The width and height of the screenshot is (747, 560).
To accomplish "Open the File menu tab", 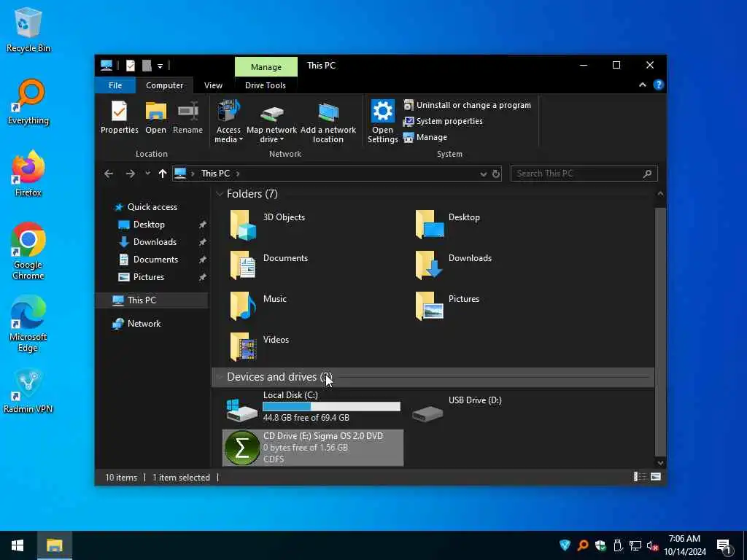I will tap(115, 85).
